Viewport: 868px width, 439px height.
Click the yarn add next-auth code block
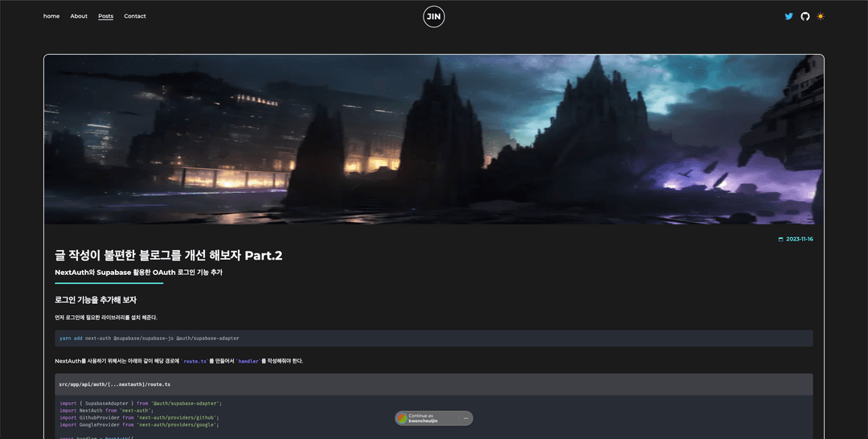(x=434, y=338)
